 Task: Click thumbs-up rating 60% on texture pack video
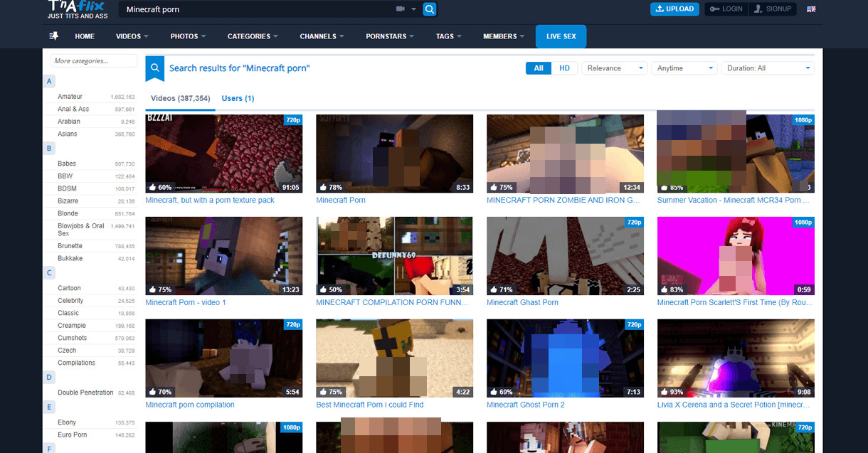pos(160,187)
